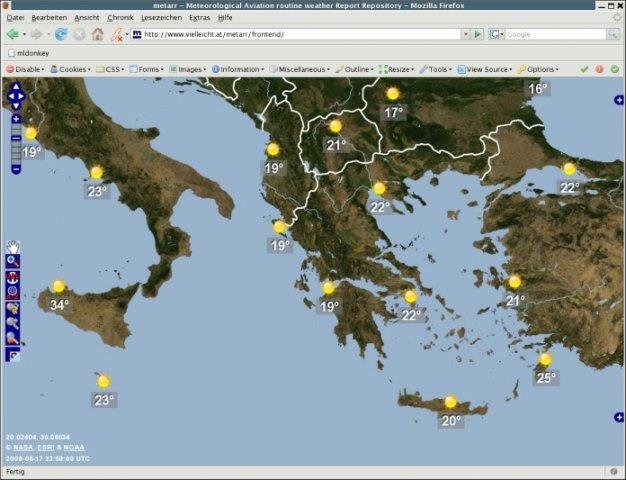
Task: Open the mldonkey bookmark
Action: tap(32, 52)
